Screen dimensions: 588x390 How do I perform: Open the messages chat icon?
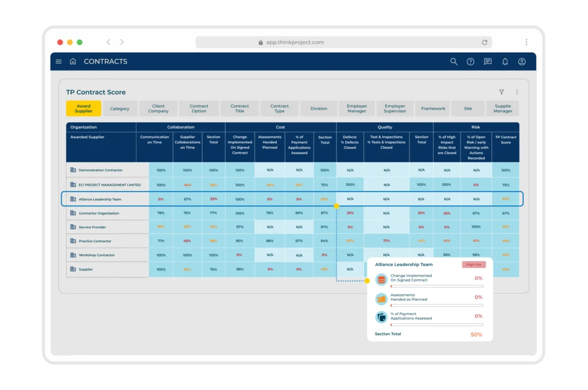pos(488,61)
